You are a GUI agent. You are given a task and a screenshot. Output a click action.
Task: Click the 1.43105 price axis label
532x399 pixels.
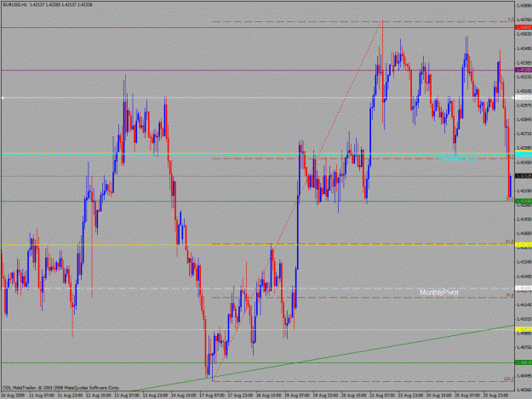coord(524,91)
